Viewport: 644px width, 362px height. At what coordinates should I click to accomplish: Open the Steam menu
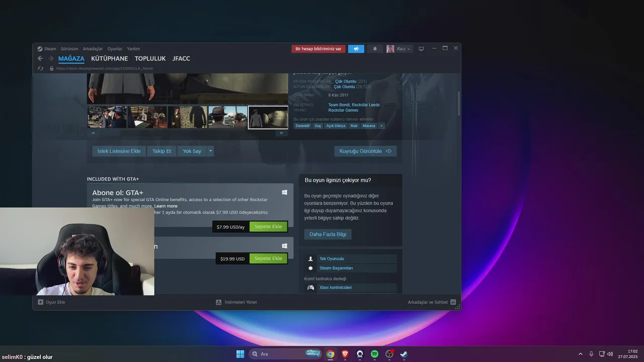[50, 49]
